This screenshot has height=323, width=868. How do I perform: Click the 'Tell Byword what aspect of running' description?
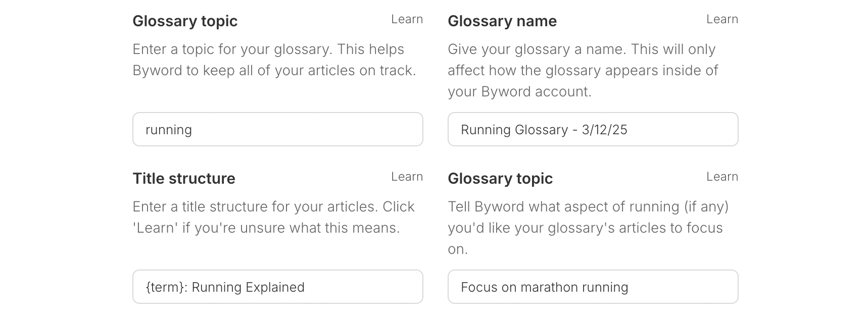point(588,228)
